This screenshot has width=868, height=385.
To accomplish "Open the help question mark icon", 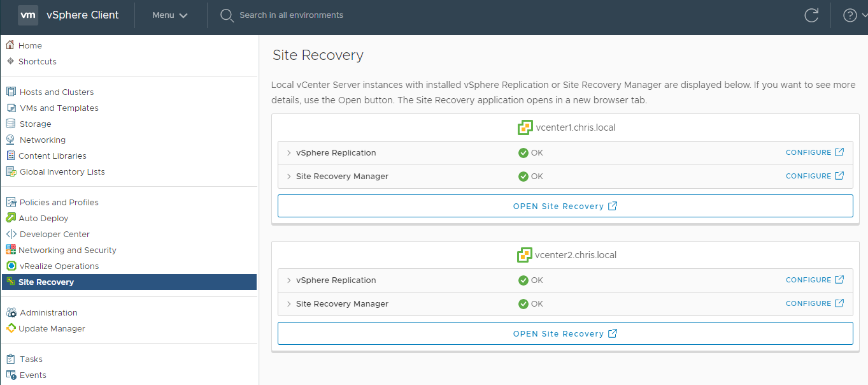I will (x=850, y=15).
